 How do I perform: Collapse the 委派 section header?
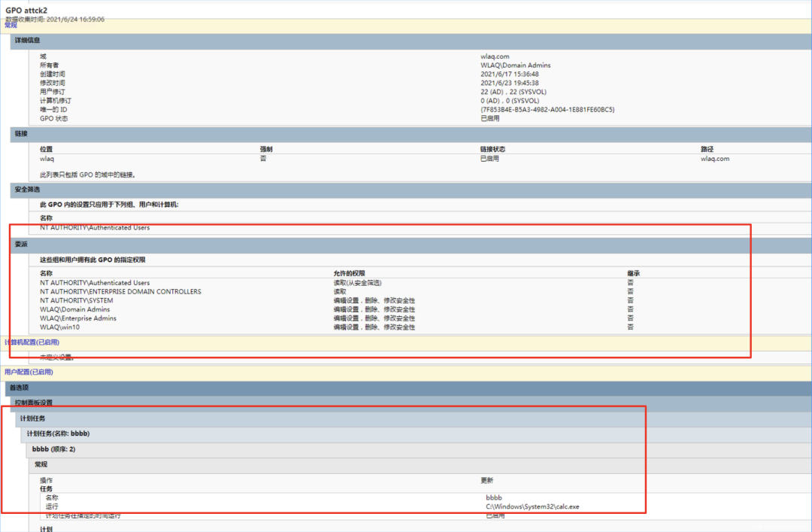pos(411,245)
